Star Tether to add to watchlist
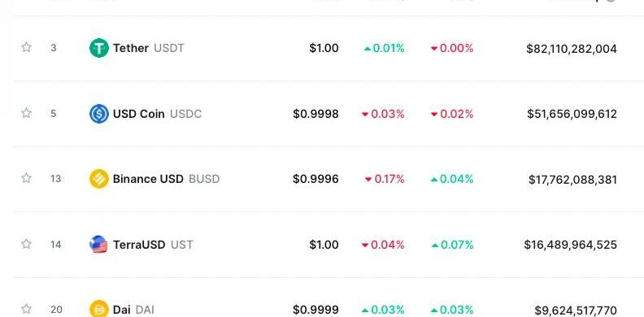The image size is (644, 317). (26, 47)
